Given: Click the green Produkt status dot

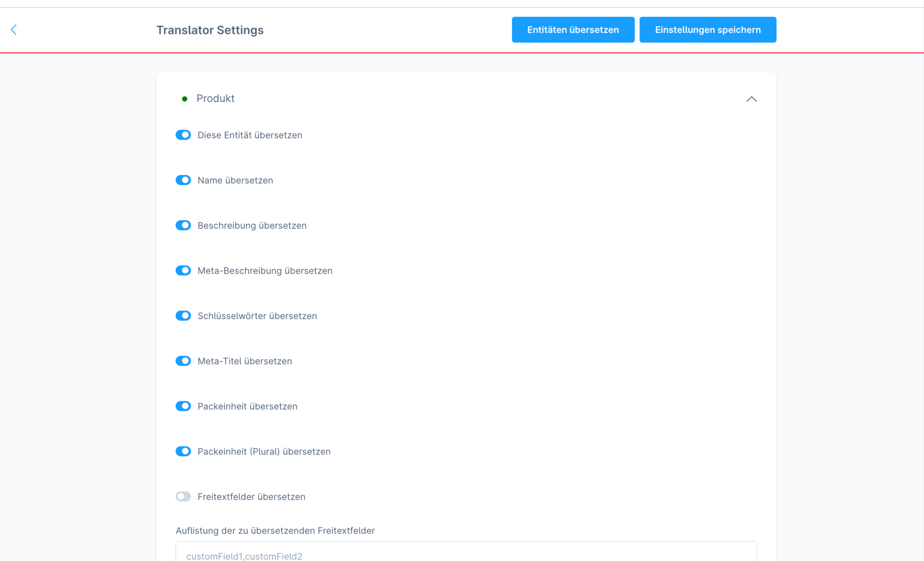Looking at the screenshot, I should pos(185,99).
